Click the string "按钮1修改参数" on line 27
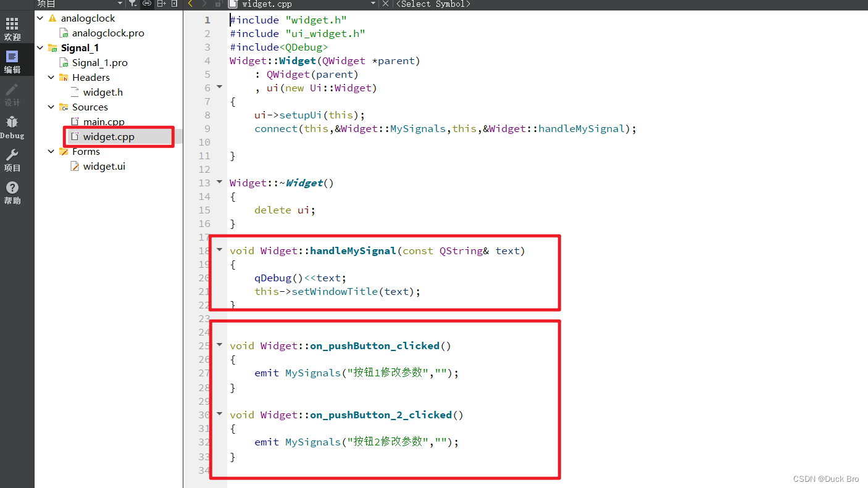The width and height of the screenshot is (868, 488). coord(386,373)
